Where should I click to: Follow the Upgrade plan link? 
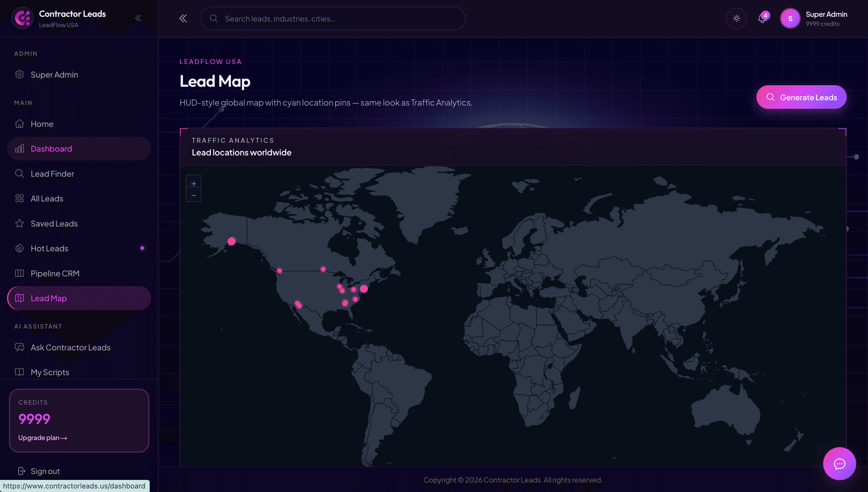43,438
